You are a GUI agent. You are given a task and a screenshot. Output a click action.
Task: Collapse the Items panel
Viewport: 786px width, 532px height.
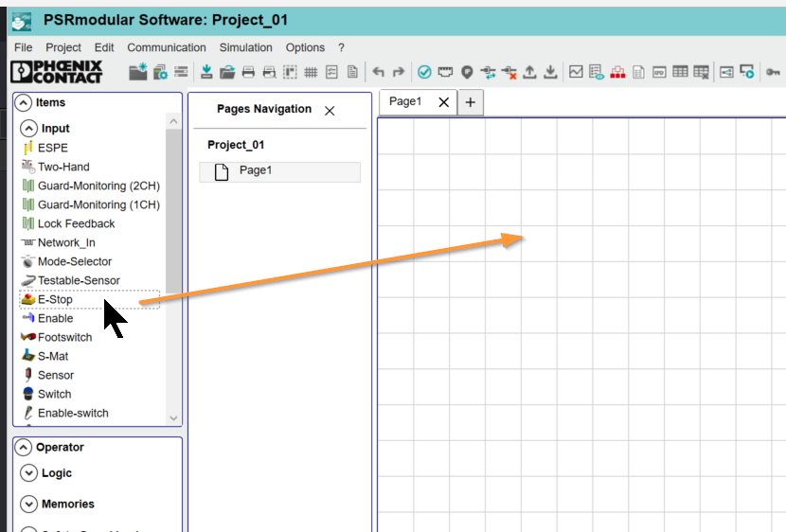pyautogui.click(x=23, y=102)
